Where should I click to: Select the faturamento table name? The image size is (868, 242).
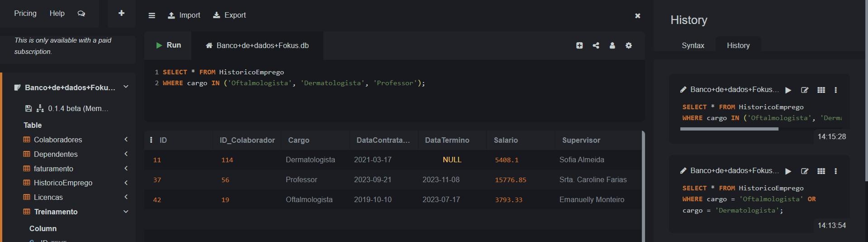coord(53,169)
